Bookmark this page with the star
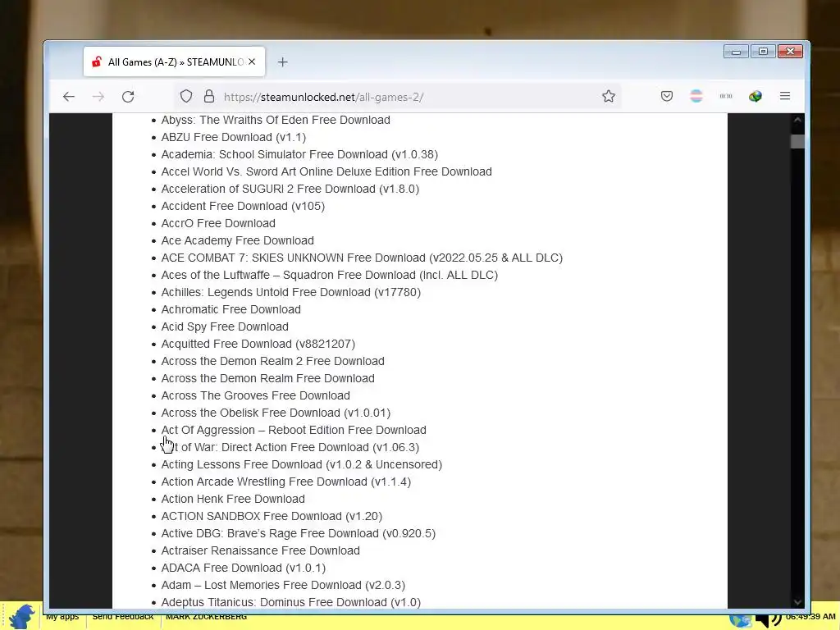840x630 pixels. 609,97
